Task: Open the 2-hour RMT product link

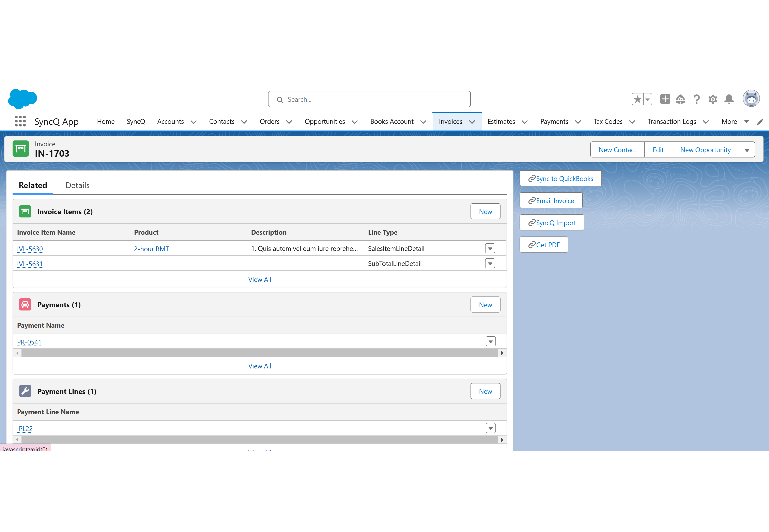Action: pos(151,249)
